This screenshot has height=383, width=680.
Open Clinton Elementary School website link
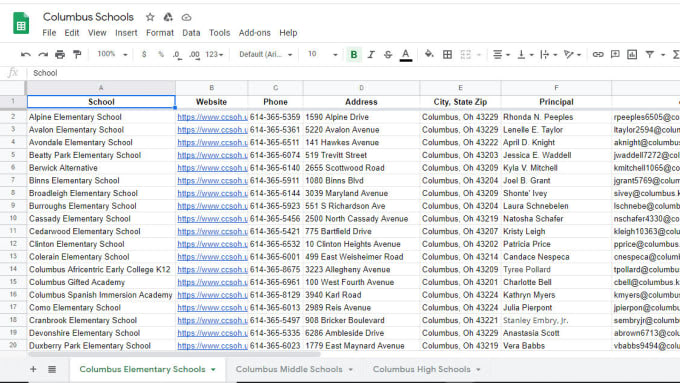(212, 244)
